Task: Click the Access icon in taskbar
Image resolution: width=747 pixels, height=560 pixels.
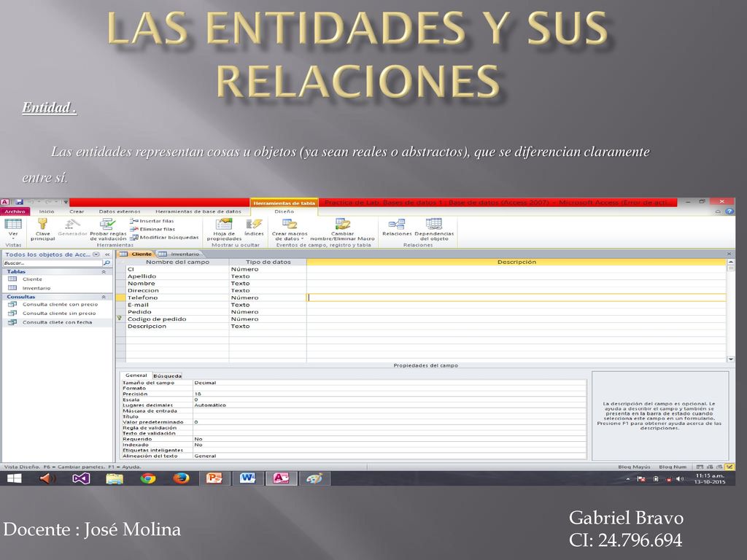Action: pyautogui.click(x=281, y=478)
